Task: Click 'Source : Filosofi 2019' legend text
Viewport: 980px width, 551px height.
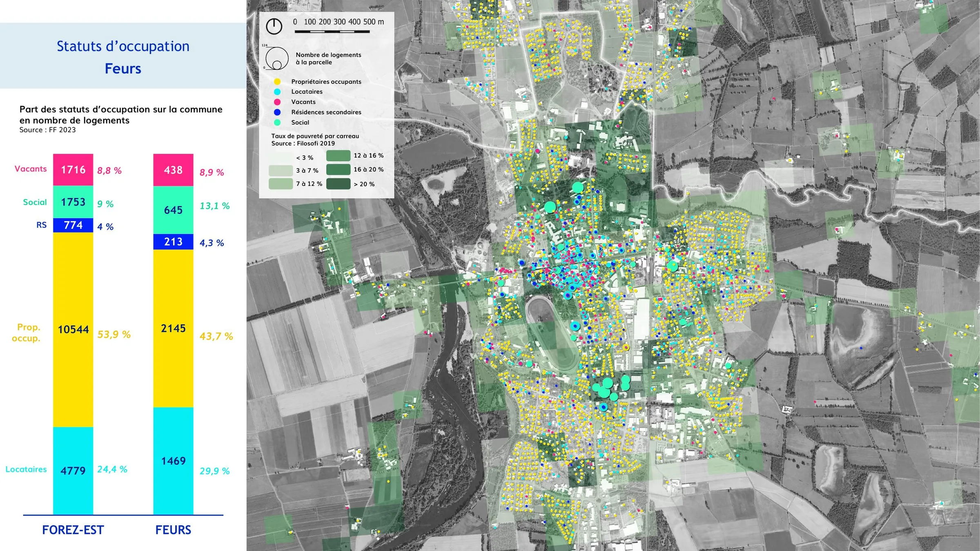Action: (303, 144)
